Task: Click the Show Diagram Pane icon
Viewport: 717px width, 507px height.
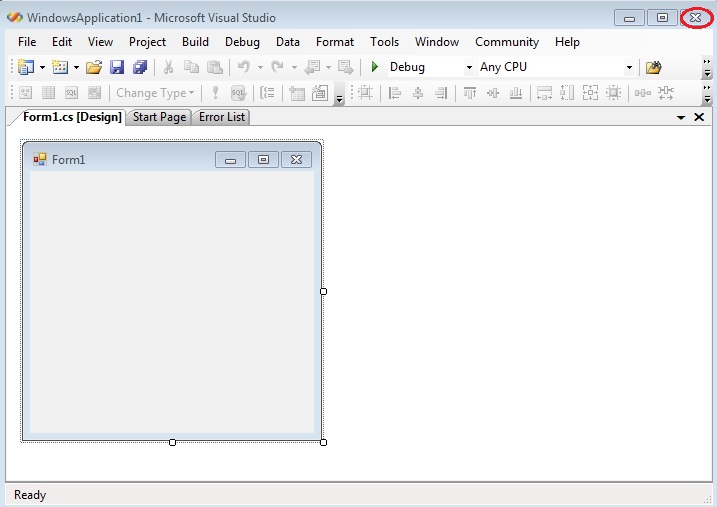Action: 26,93
